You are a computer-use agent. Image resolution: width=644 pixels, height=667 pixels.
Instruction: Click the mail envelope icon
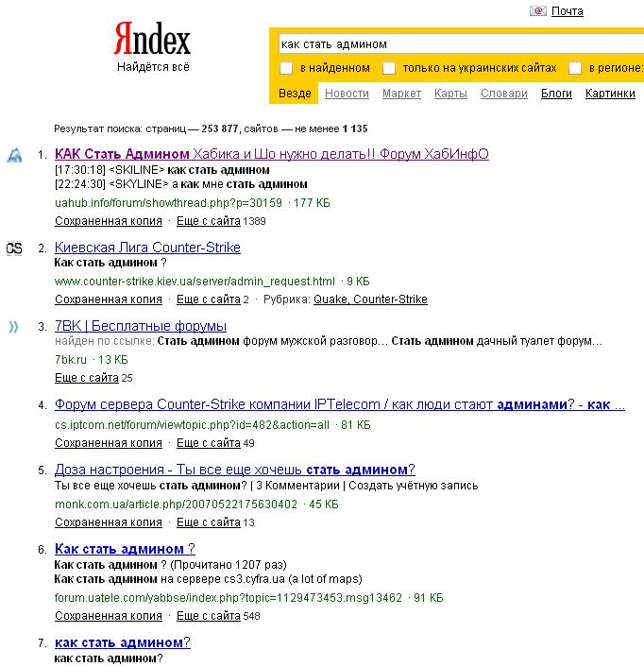point(538,11)
